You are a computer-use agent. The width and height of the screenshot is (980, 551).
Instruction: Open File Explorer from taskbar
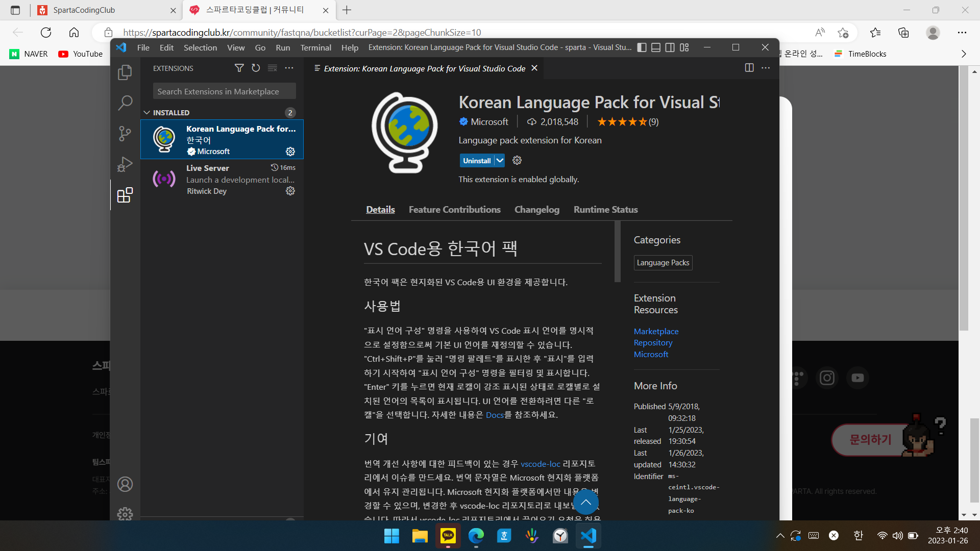[x=420, y=536]
